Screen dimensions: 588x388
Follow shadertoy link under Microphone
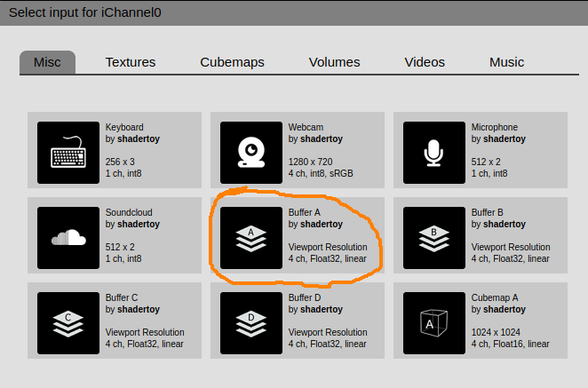point(505,139)
